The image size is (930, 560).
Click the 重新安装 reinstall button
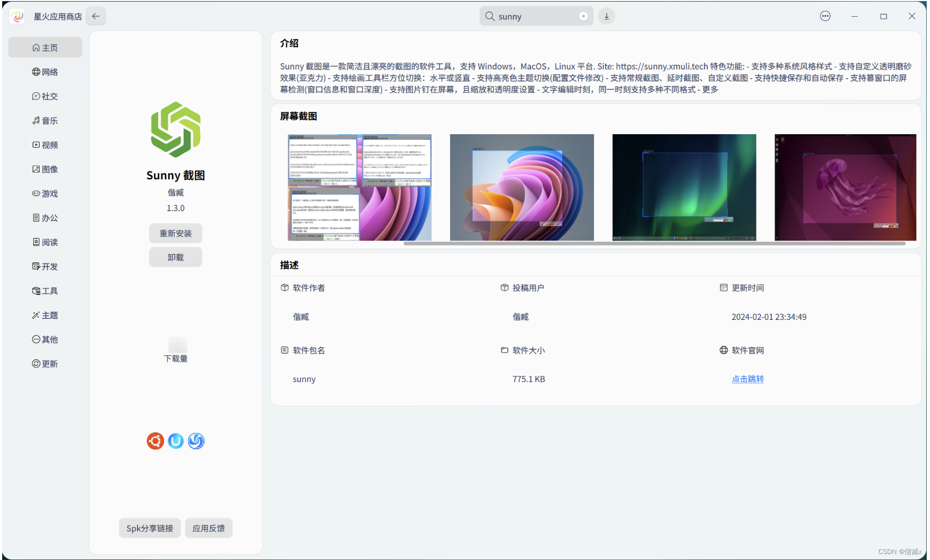click(x=176, y=234)
